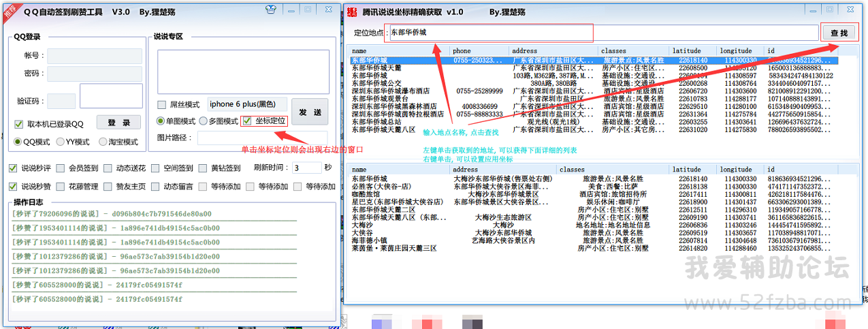Toggle the 说说秒赞 checkbox
The image size is (868, 329).
[x=13, y=186]
